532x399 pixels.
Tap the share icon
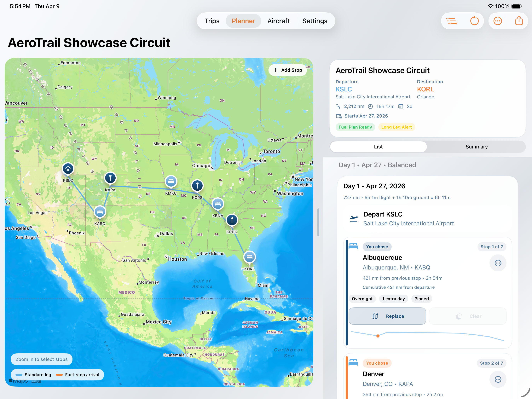[x=519, y=21]
